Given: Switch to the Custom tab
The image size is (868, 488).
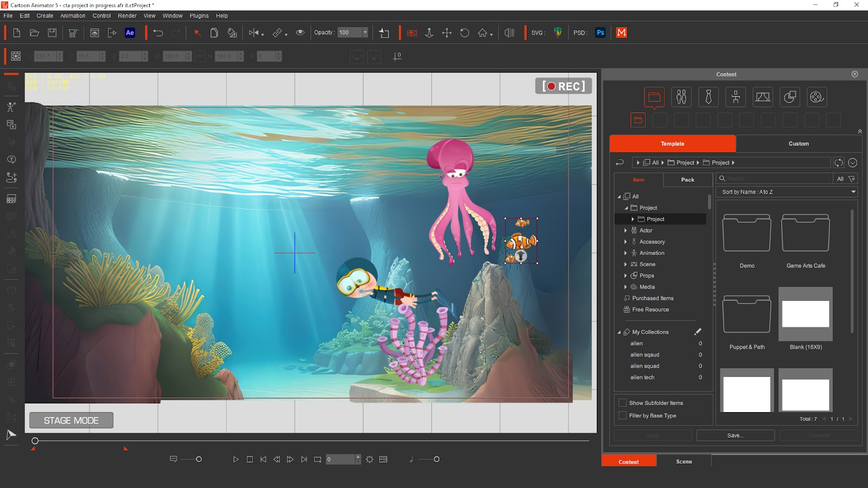Looking at the screenshot, I should point(799,143).
